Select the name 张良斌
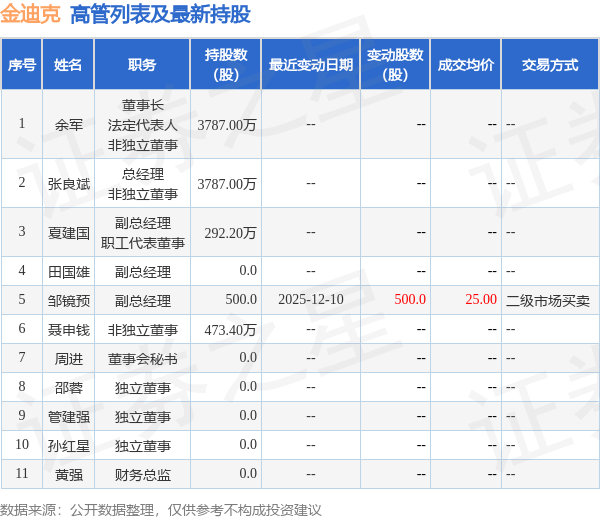 [69, 184]
